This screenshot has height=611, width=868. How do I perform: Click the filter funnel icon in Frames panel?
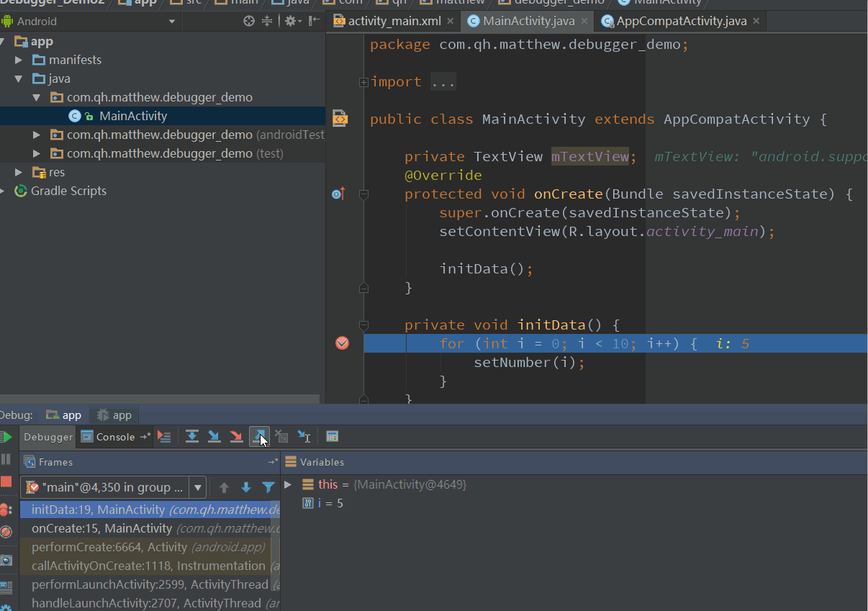point(268,486)
